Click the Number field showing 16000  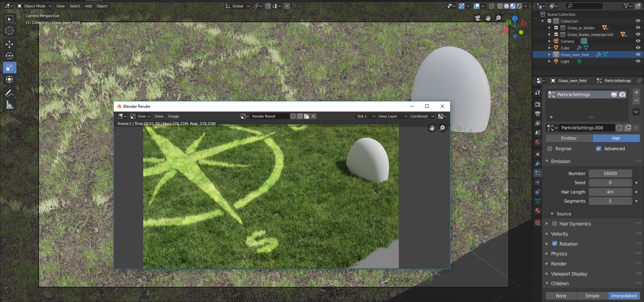[610, 173]
